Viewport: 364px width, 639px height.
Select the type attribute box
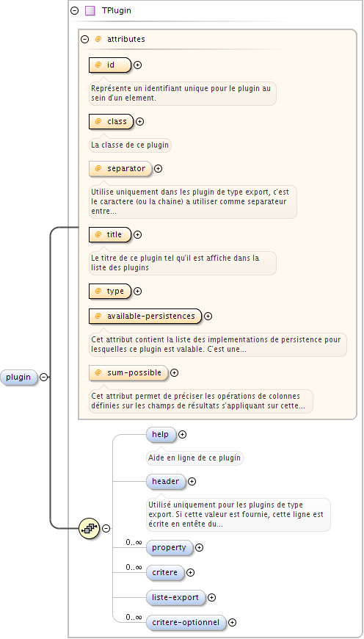point(110,292)
